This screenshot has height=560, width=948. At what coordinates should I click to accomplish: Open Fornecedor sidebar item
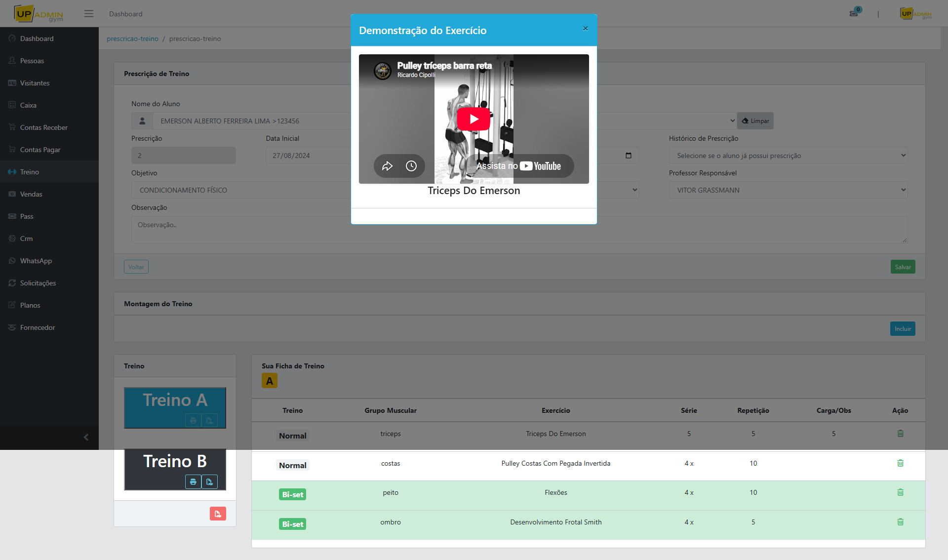click(x=49, y=327)
